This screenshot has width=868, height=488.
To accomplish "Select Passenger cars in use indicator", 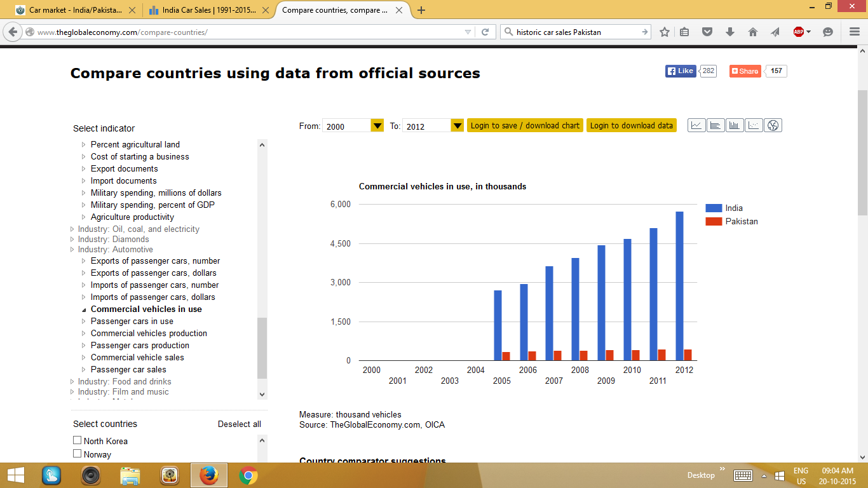I will (132, 321).
